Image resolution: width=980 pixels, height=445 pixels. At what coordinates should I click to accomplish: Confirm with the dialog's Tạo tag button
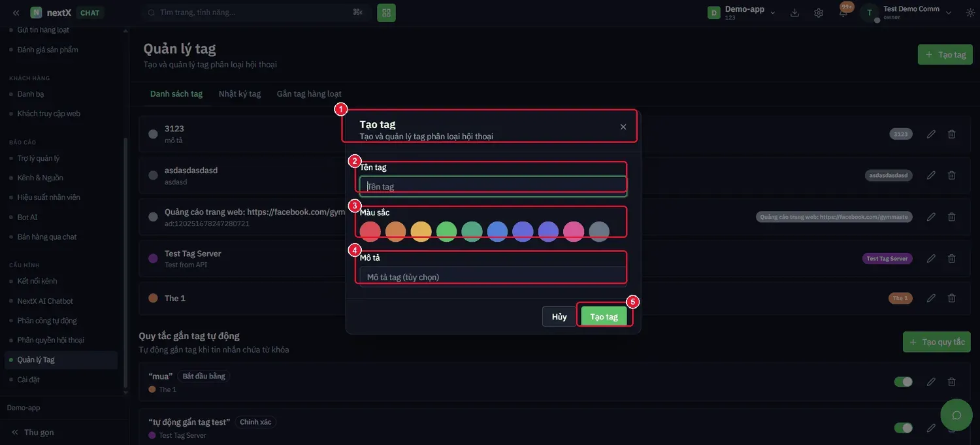604,317
